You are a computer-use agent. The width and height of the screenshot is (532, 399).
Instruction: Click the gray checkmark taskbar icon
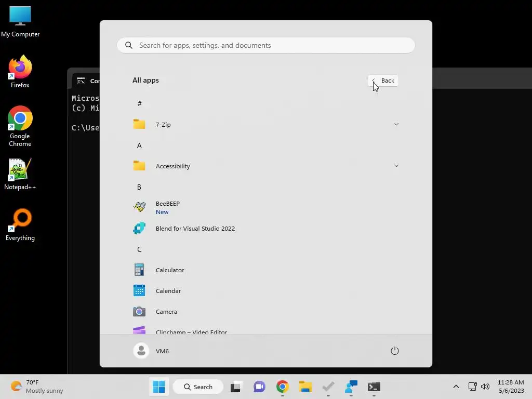point(328,387)
